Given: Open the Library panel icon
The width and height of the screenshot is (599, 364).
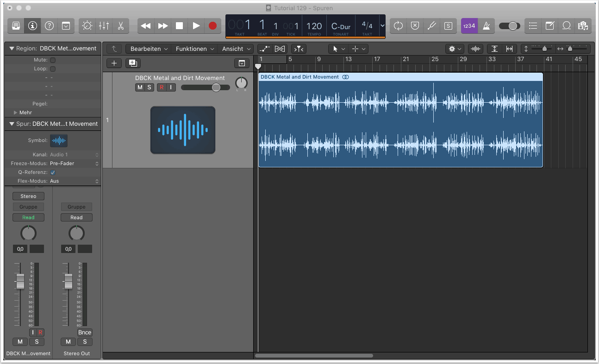Looking at the screenshot, I should point(16,26).
